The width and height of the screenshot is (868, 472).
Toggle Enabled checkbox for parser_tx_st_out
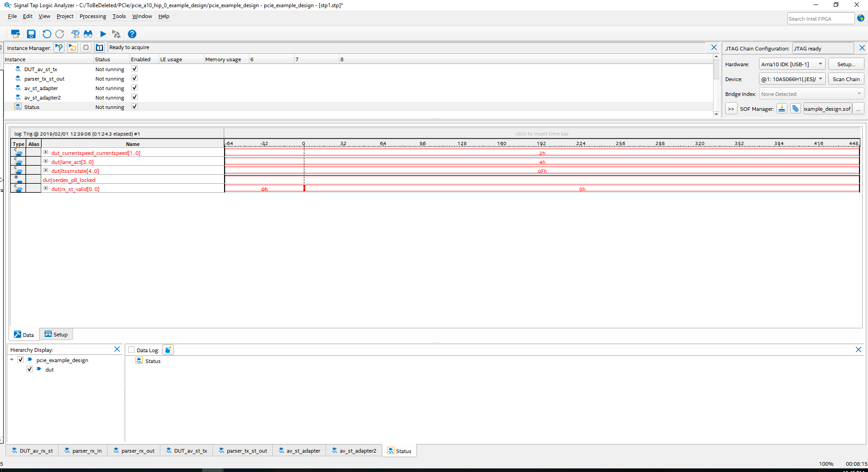tap(134, 78)
